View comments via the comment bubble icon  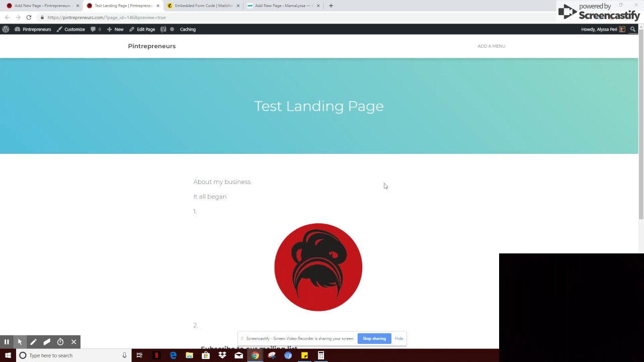[96, 29]
